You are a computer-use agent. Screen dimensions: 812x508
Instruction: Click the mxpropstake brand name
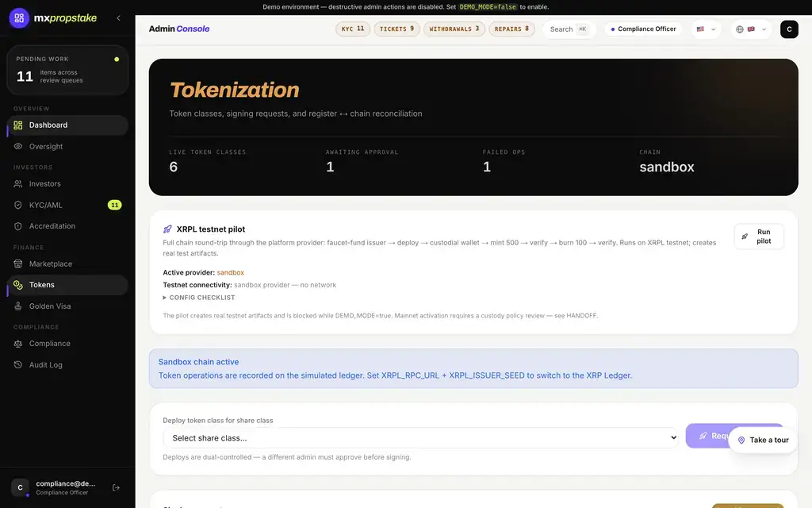[x=65, y=18]
